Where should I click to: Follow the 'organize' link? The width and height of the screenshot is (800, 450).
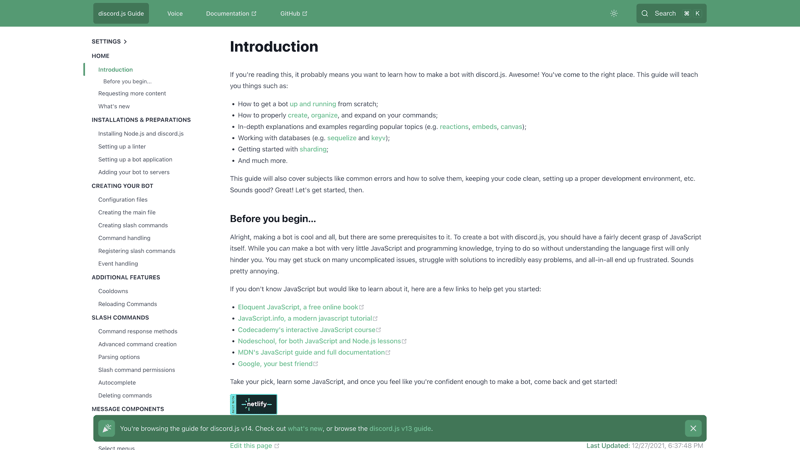pyautogui.click(x=324, y=115)
